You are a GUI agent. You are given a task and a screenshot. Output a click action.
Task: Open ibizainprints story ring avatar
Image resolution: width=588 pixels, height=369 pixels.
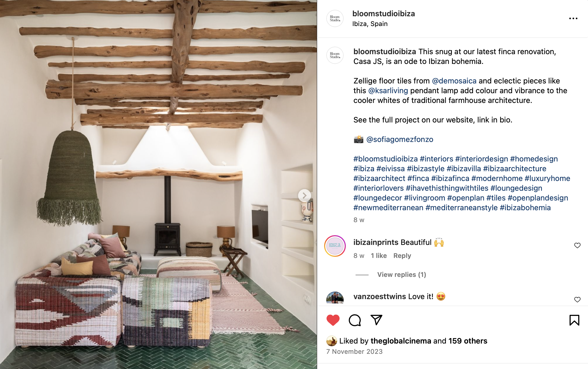click(x=335, y=246)
